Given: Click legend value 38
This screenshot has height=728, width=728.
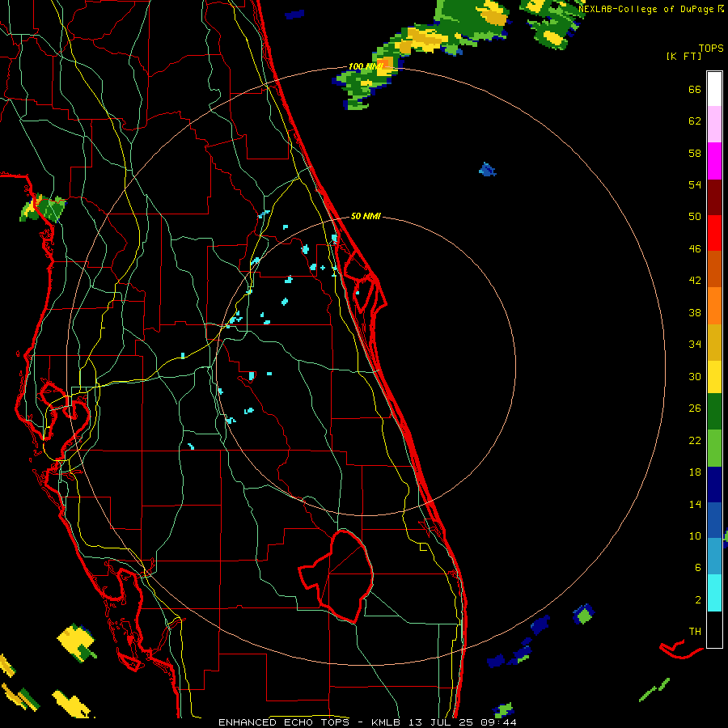Looking at the screenshot, I should click(x=695, y=312).
